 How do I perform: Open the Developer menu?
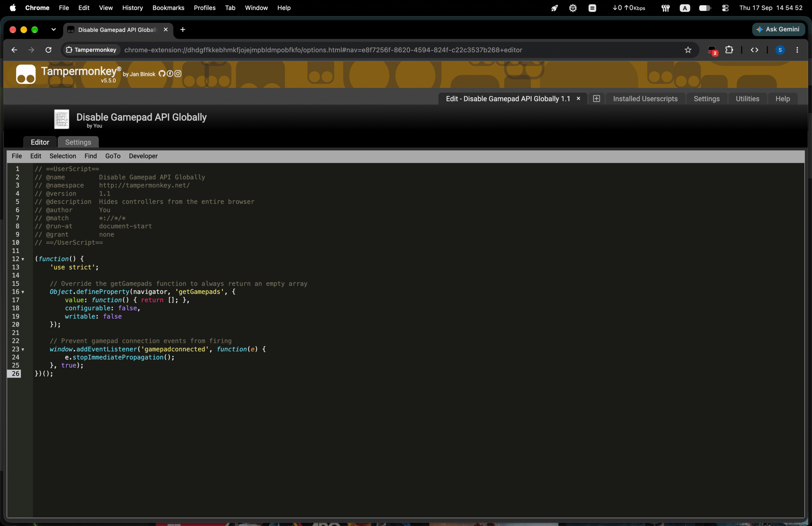click(x=143, y=156)
